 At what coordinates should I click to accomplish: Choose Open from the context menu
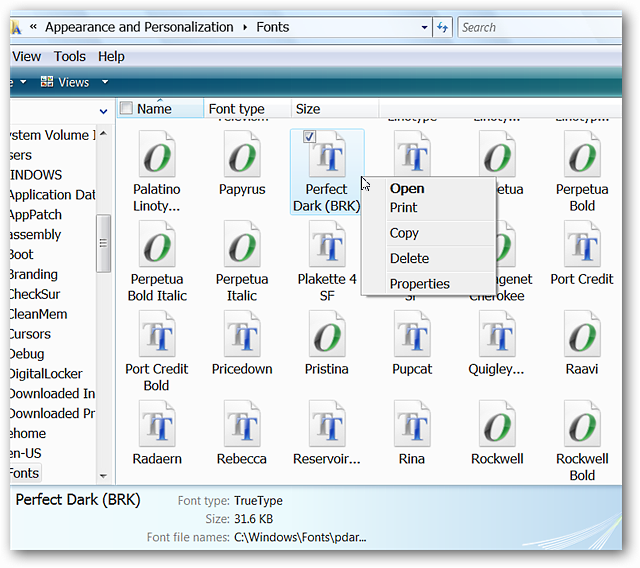(x=407, y=189)
